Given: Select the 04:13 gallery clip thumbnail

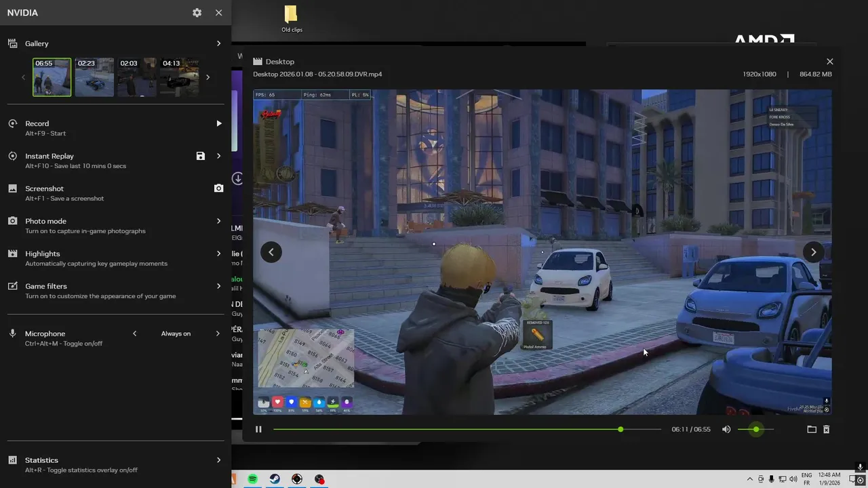Looking at the screenshot, I should (179, 77).
